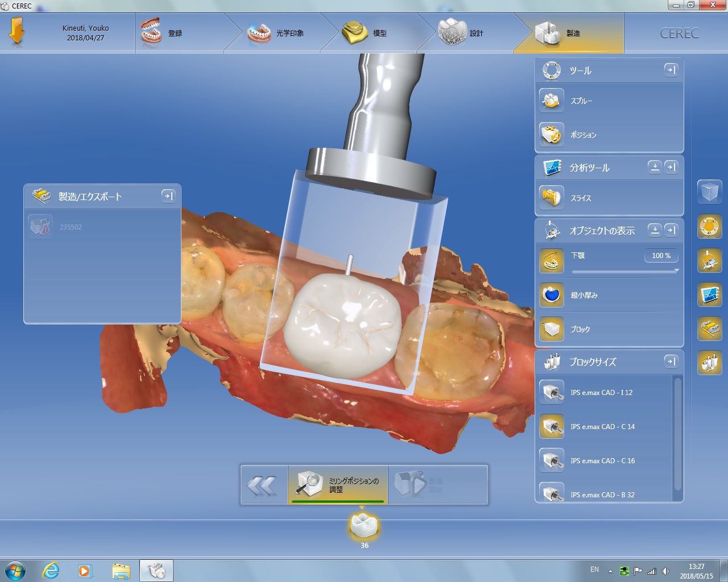
Task: Collapse the ツール panel with arrow button
Action: click(671, 69)
